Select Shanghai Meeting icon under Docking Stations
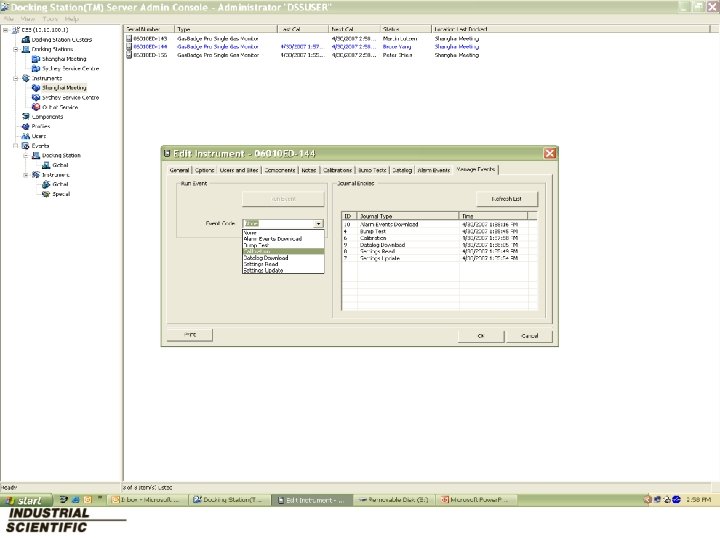 pyautogui.click(x=36, y=59)
